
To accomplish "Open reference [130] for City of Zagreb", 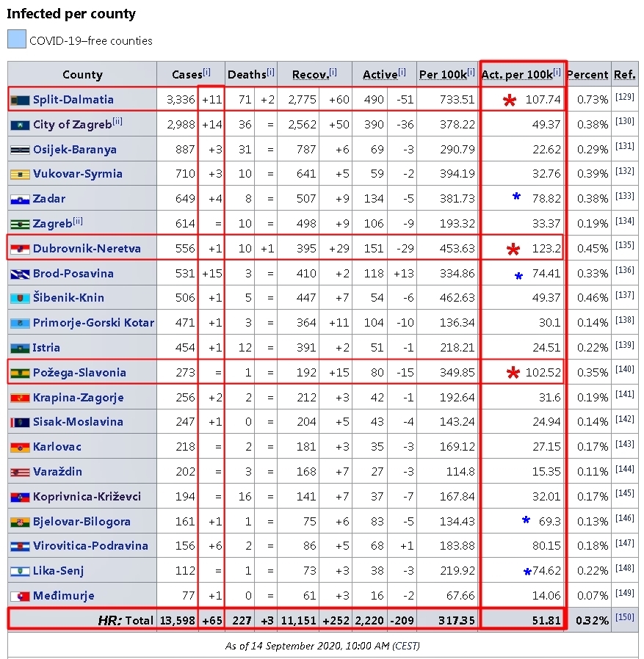I will click(625, 122).
